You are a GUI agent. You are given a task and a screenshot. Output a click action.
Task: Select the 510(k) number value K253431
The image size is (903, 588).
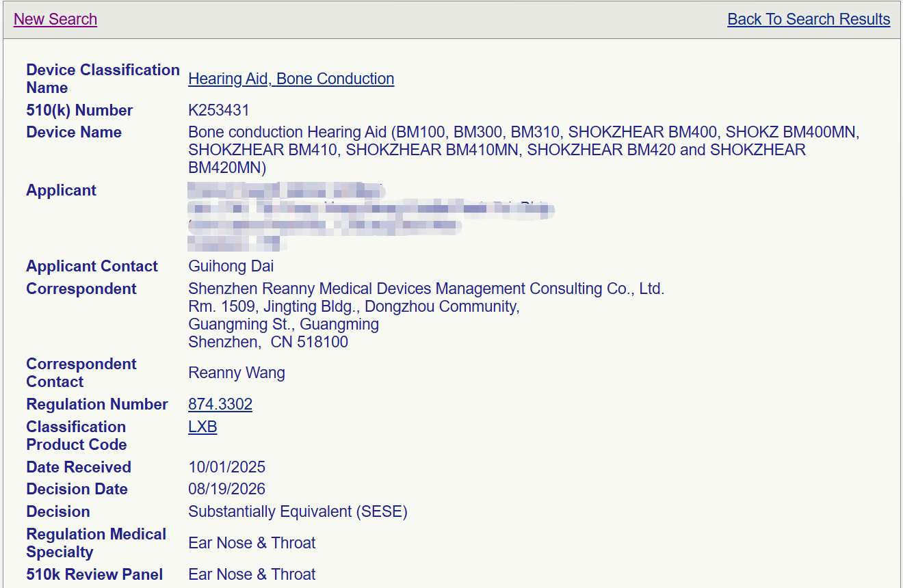point(219,110)
